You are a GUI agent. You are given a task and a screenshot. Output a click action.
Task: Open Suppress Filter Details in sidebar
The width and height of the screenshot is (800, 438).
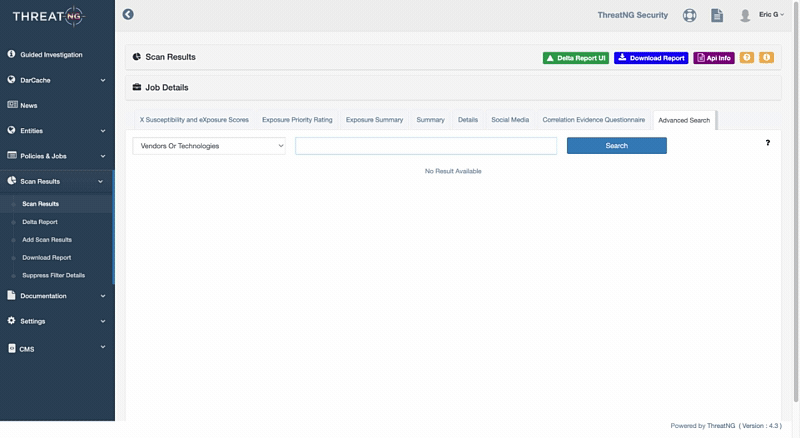coord(54,276)
